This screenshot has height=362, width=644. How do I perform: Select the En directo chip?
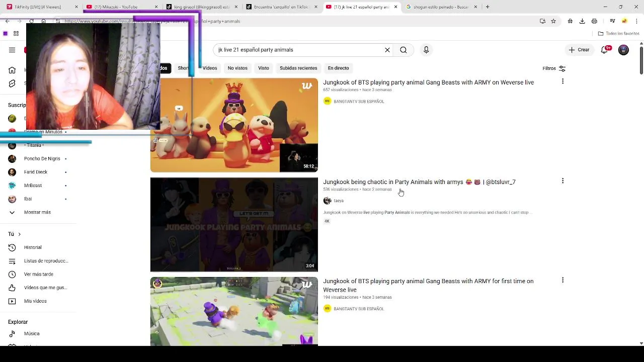[338, 68]
